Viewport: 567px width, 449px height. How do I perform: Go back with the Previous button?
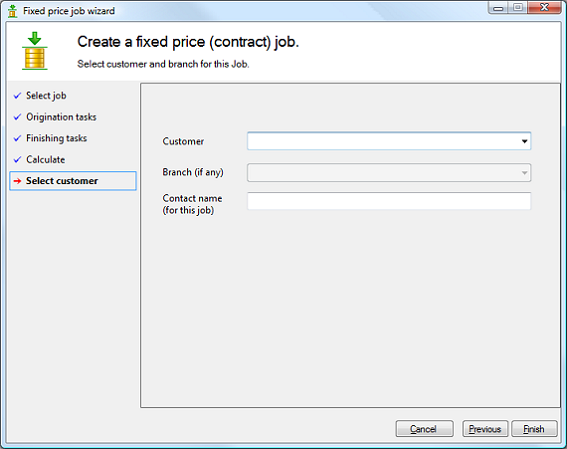(x=485, y=429)
